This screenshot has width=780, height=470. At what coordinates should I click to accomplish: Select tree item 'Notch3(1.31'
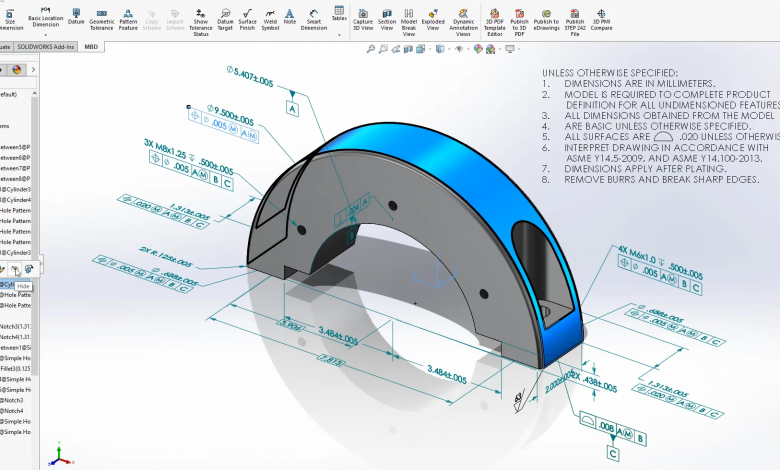tap(15, 326)
